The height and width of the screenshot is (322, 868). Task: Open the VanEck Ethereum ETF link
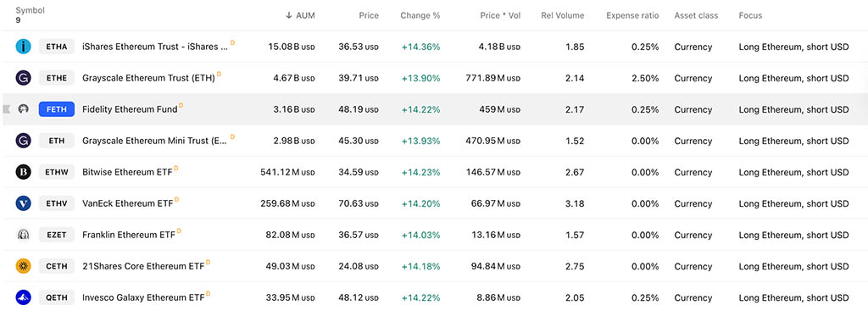(x=127, y=203)
